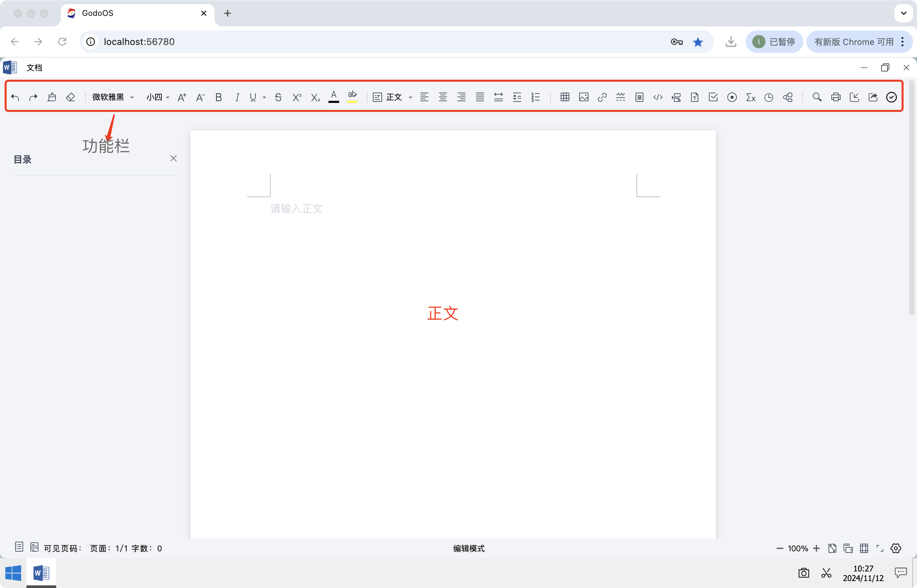Toggle underline formatting
This screenshot has height=588, width=917.
click(x=253, y=97)
